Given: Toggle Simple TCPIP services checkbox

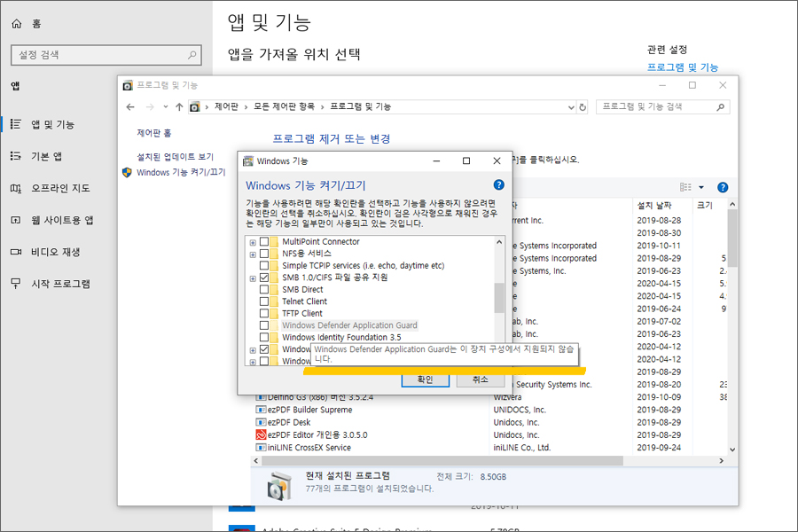Looking at the screenshot, I should point(264,266).
